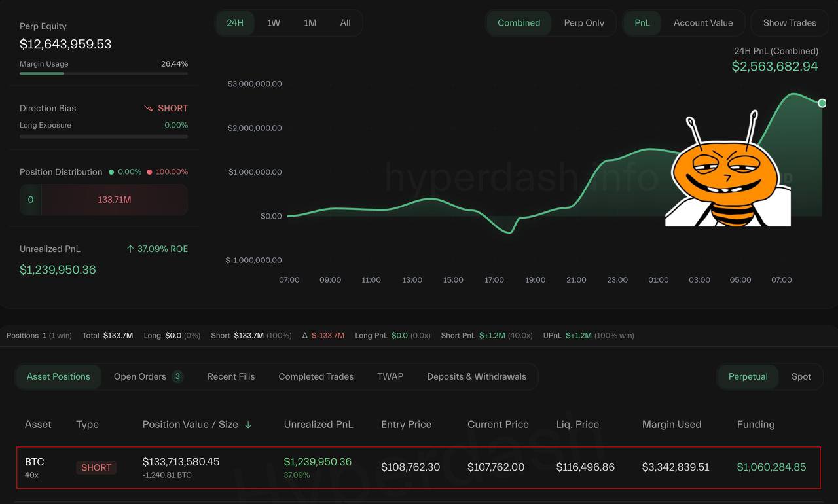The height and width of the screenshot is (504, 838).
Task: Open the Recent Fills tab
Action: [x=231, y=376]
